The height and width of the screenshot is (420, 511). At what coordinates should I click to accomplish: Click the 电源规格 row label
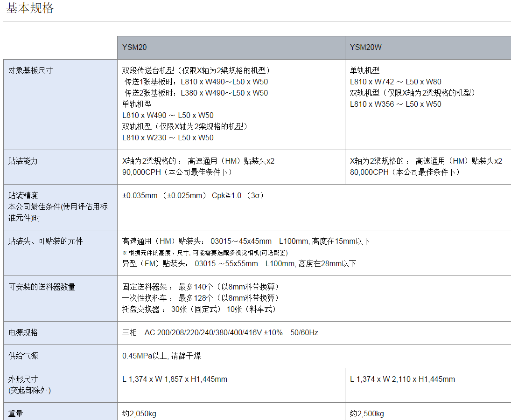click(x=23, y=332)
